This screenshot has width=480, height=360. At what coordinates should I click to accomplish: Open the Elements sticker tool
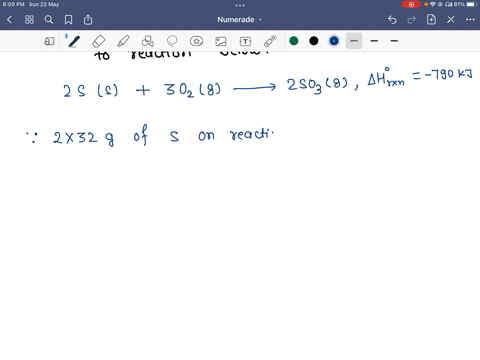[x=196, y=41]
